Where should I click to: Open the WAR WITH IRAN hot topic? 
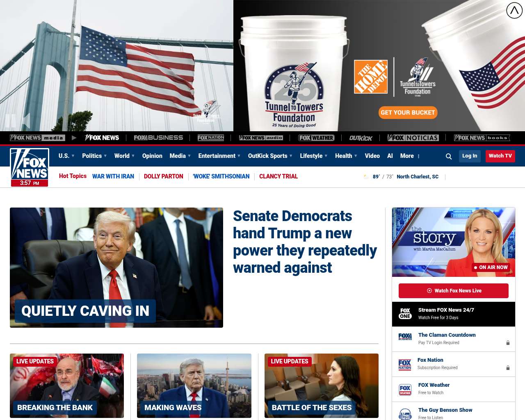113,176
